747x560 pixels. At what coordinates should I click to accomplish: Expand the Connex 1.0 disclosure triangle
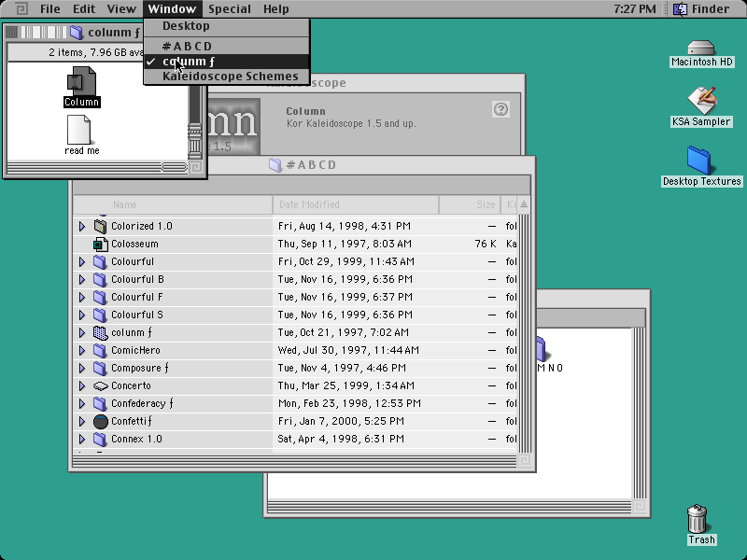pos(82,439)
